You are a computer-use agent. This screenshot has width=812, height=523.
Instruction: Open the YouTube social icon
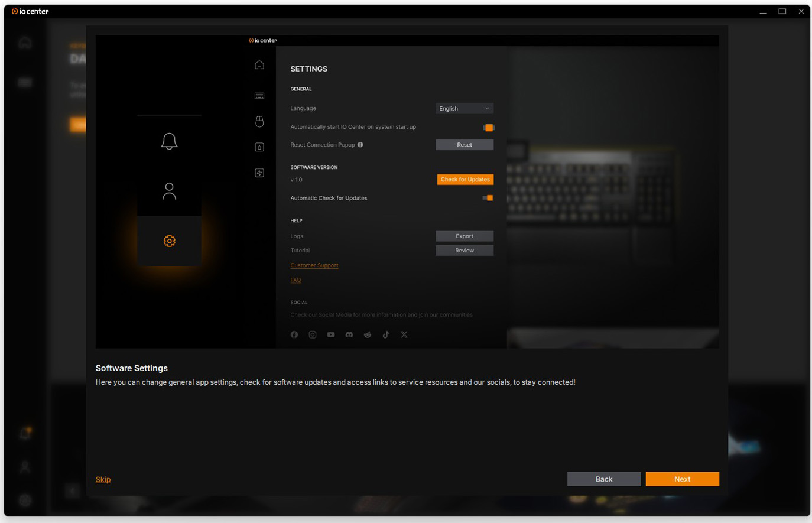pyautogui.click(x=331, y=334)
